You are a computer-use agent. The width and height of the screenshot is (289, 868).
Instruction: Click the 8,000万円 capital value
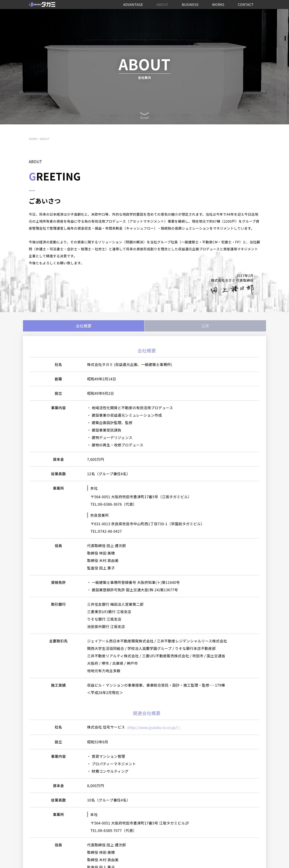click(96, 786)
